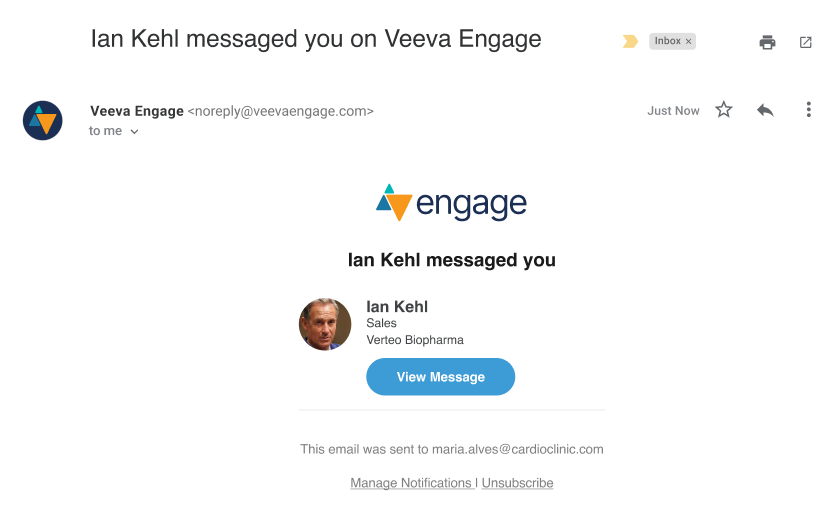The width and height of the screenshot is (830, 507).
Task: Click the Unsubscribe link
Action: point(517,483)
